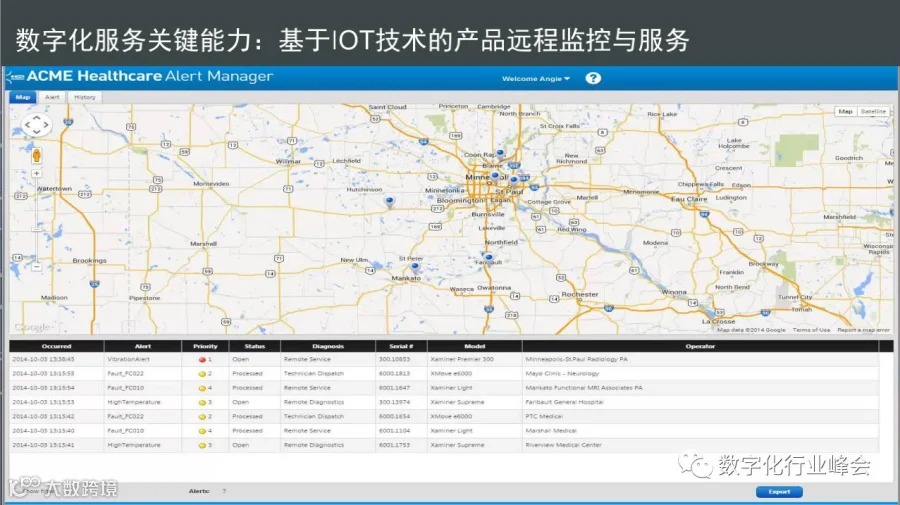Click the map zoom slider handle
900x505 pixels.
pos(36,229)
